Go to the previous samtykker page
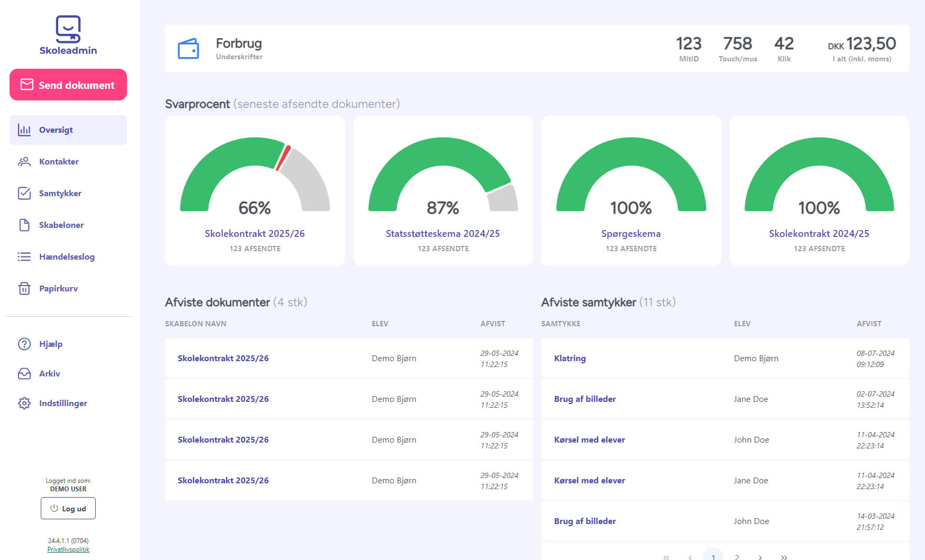Viewport: 925px width, 560px height. (x=690, y=557)
